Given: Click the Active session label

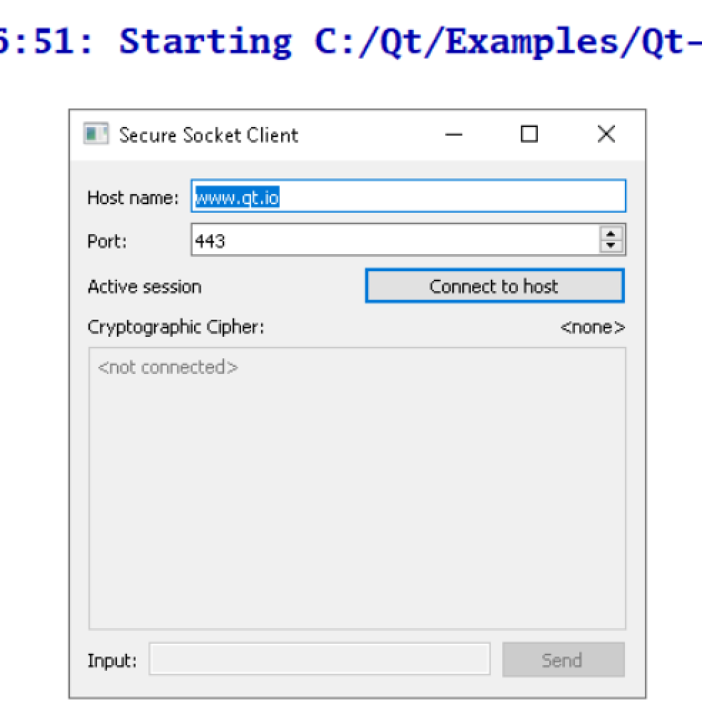Looking at the screenshot, I should click(144, 287).
